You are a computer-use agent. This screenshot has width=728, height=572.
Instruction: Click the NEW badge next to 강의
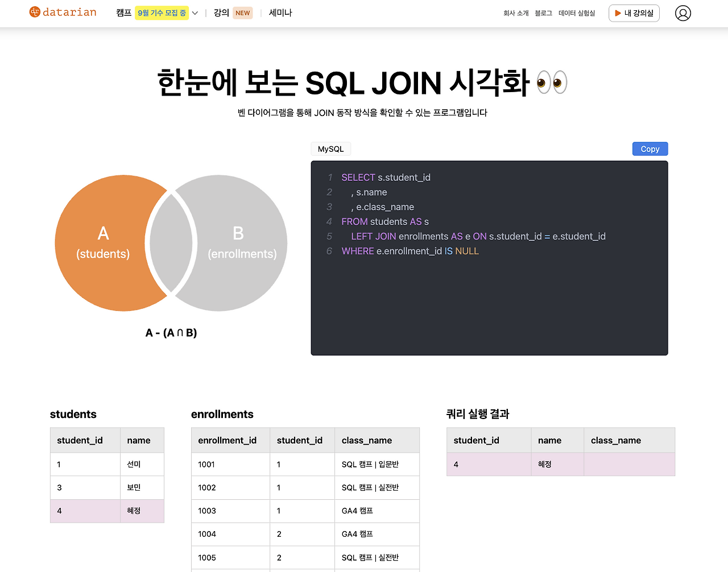[x=243, y=13]
